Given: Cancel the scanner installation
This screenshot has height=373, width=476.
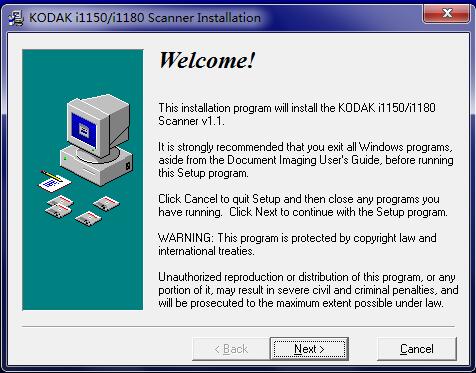Looking at the screenshot, I should pos(417,349).
